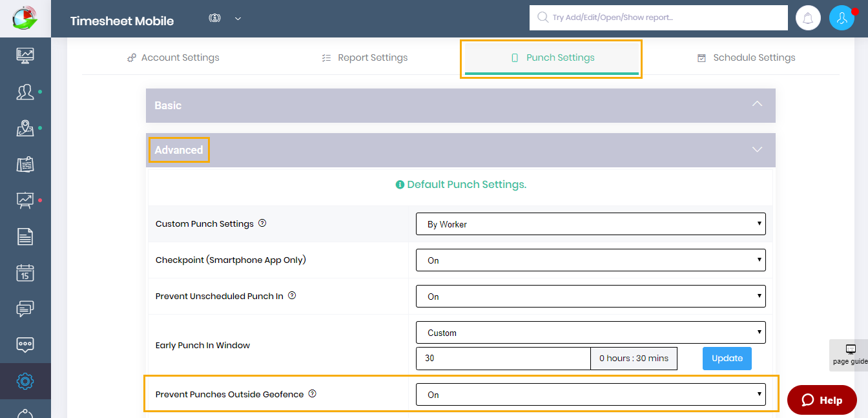
Task: Click the Advanced section header
Action: [460, 150]
